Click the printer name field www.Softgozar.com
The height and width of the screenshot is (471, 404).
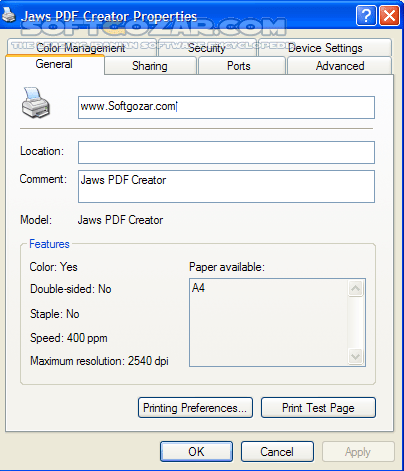click(x=226, y=107)
